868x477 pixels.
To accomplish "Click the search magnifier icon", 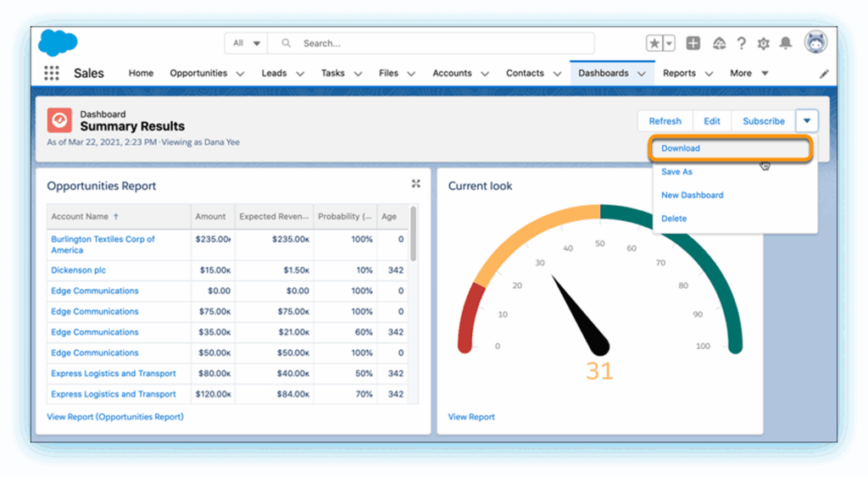I will point(287,43).
